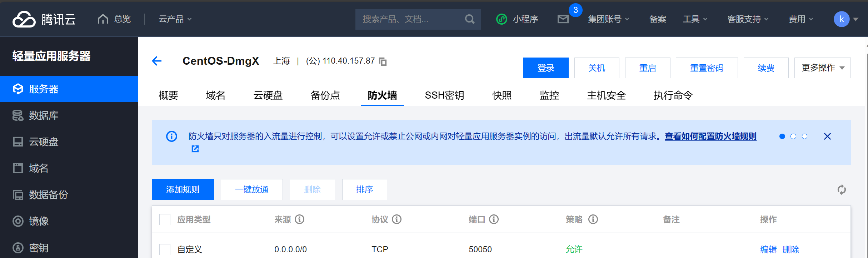Screen dimensions: 868x258
Task: Click the 添加规则 button
Action: coord(183,189)
